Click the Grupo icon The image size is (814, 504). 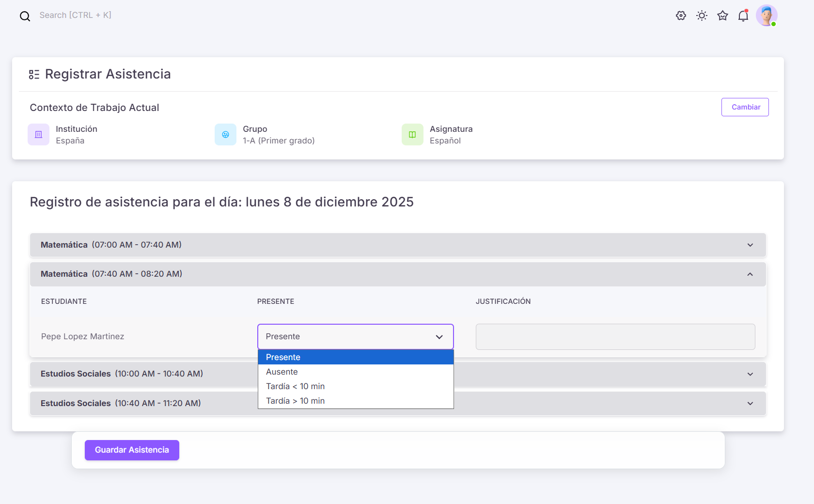[x=225, y=135]
